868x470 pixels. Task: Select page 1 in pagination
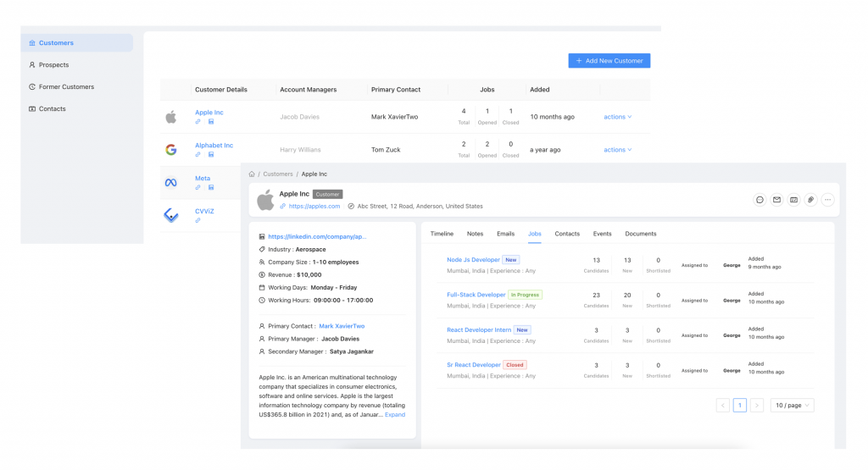coord(739,406)
